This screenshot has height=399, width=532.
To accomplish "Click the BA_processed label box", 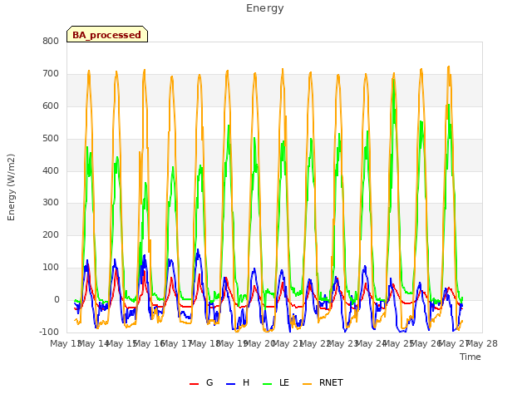I will [107, 34].
